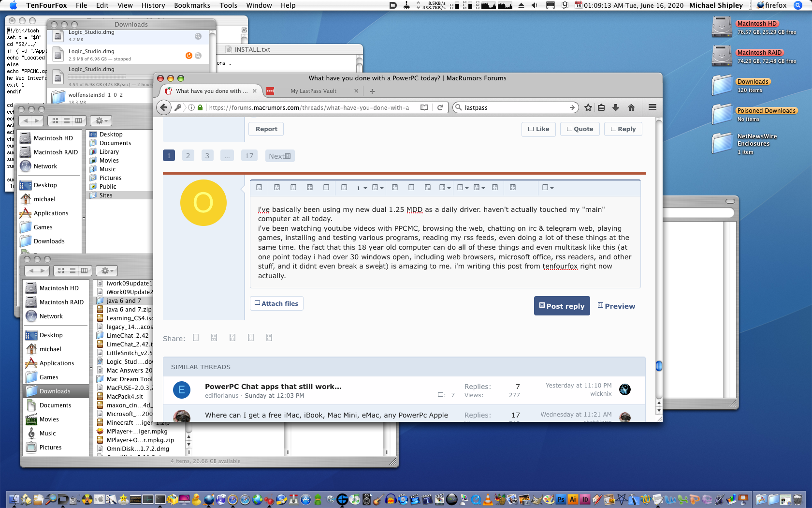812x508 pixels.
Task: Open Action gear menu in Sites Finder window
Action: pyautogui.click(x=101, y=120)
